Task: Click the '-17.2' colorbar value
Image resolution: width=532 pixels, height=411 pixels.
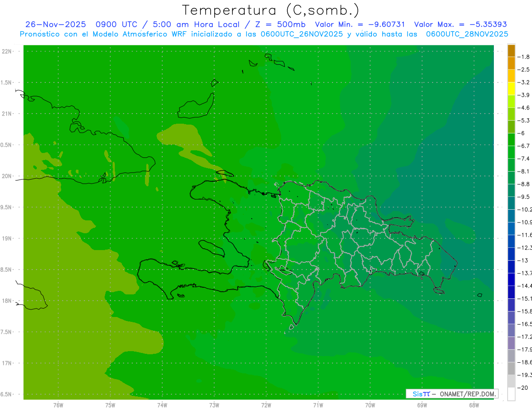Action: [525, 337]
